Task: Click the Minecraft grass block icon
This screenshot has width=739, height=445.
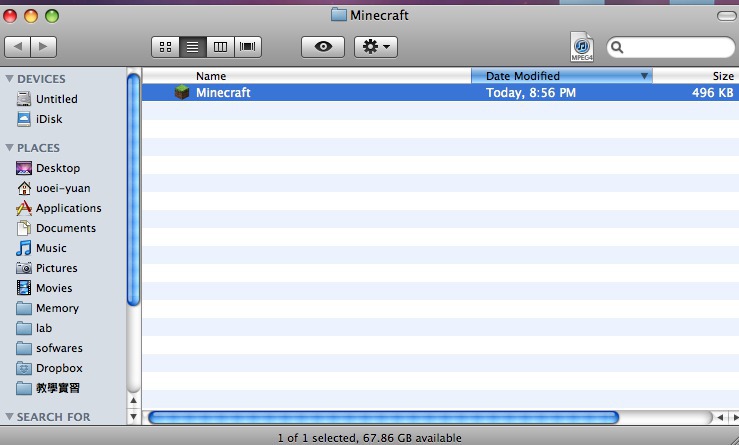Action: click(x=182, y=92)
